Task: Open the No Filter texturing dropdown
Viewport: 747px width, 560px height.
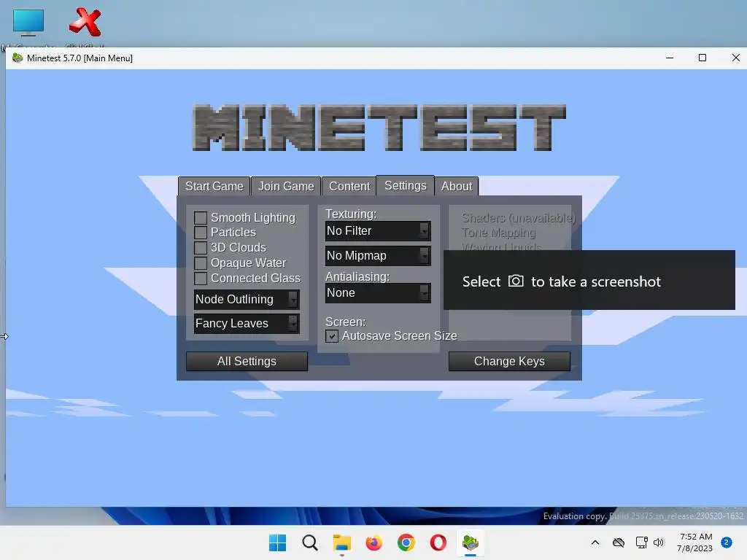Action: click(378, 231)
